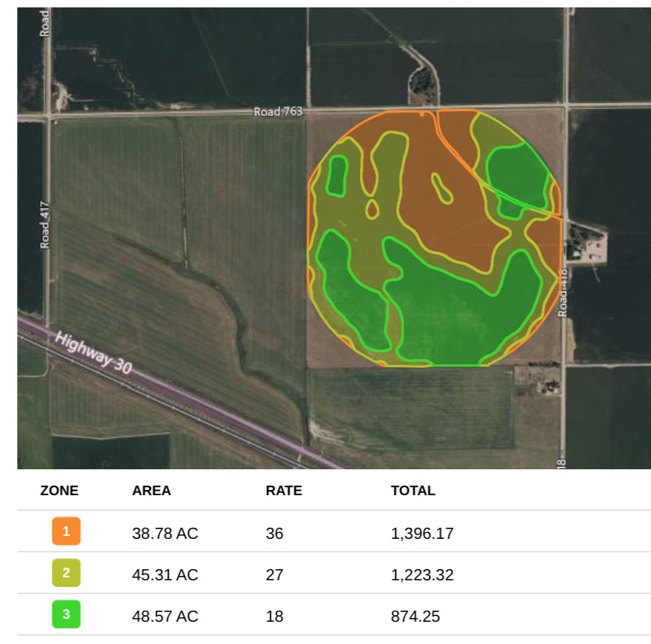651x644 pixels.
Task: Click the green Zone 3 color swatch
Action: tap(66, 614)
